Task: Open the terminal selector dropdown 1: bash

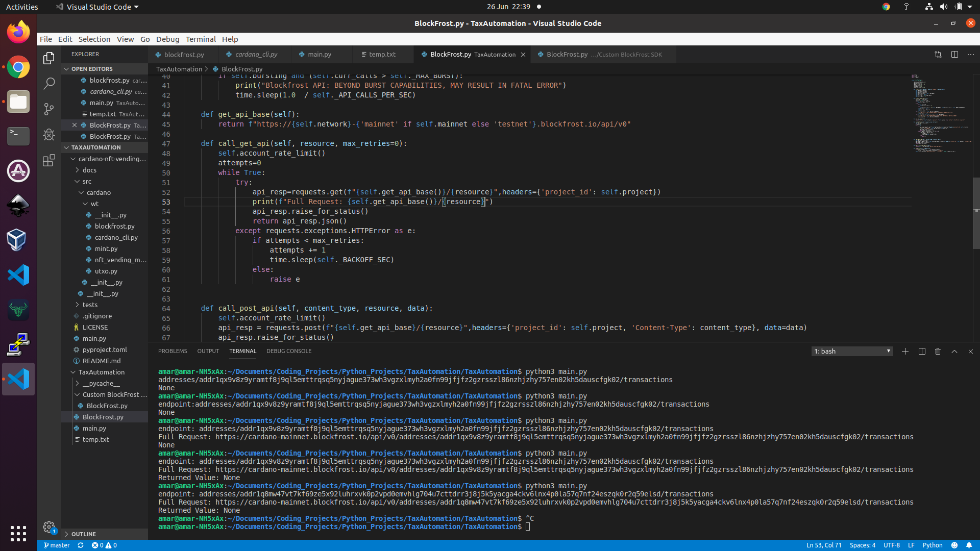Action: click(852, 352)
